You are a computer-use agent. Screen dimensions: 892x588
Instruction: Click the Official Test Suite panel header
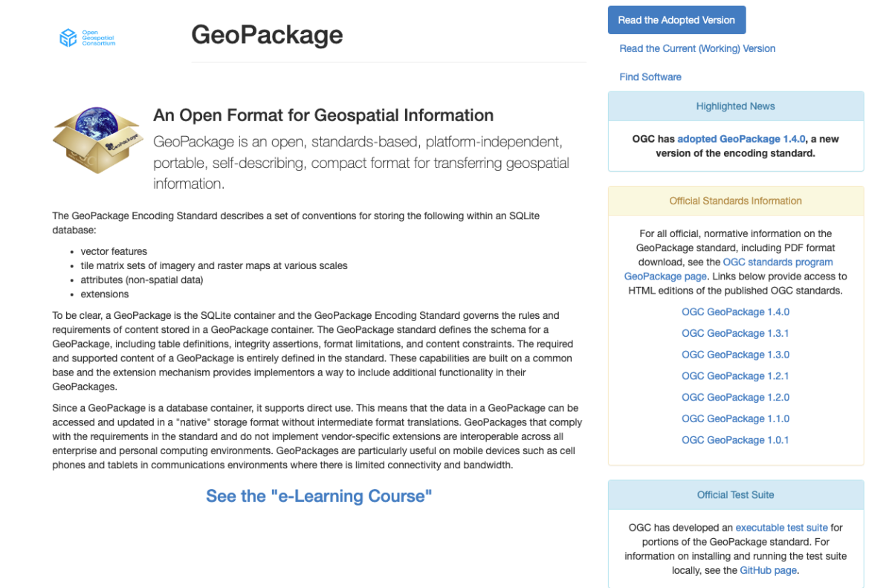(x=735, y=495)
